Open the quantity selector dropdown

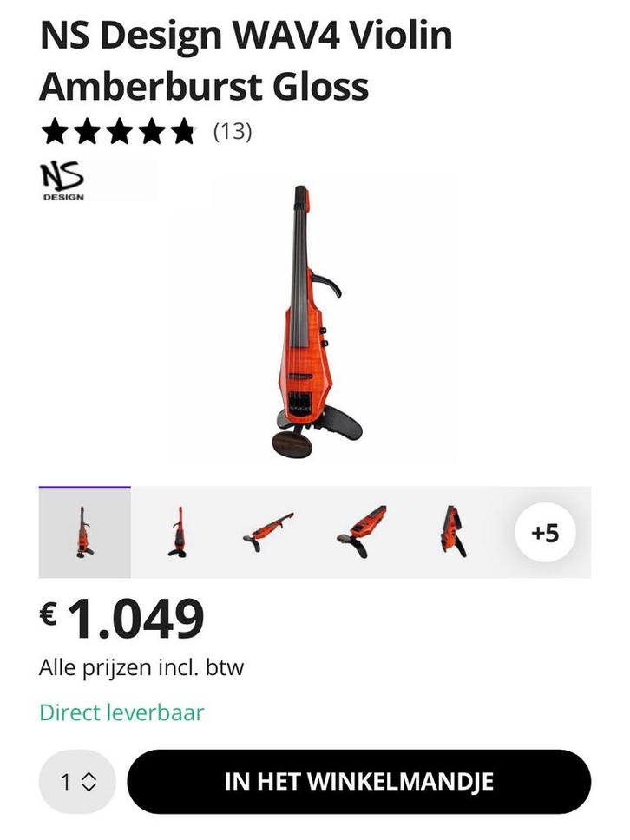(x=78, y=782)
